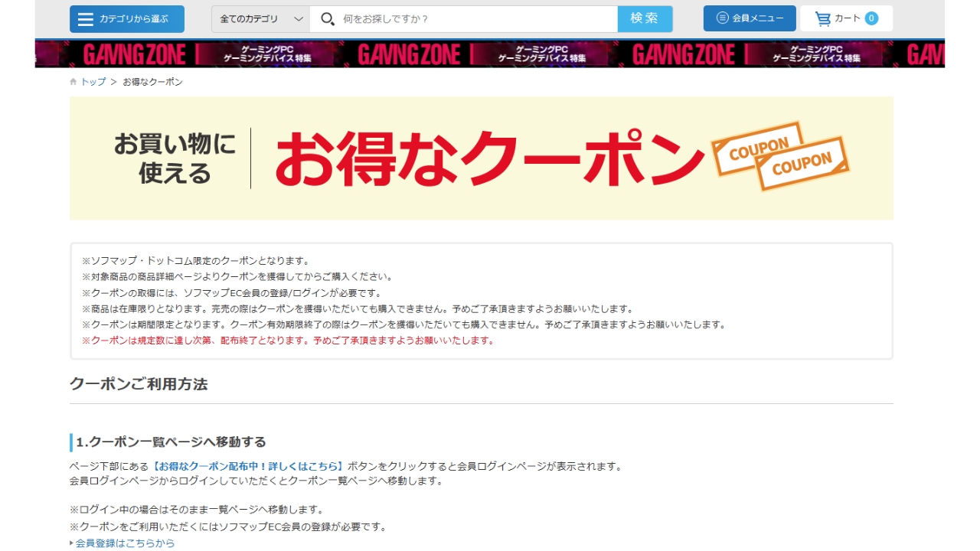
Task: Click the magnifying glass search icon
Action: pos(328,19)
